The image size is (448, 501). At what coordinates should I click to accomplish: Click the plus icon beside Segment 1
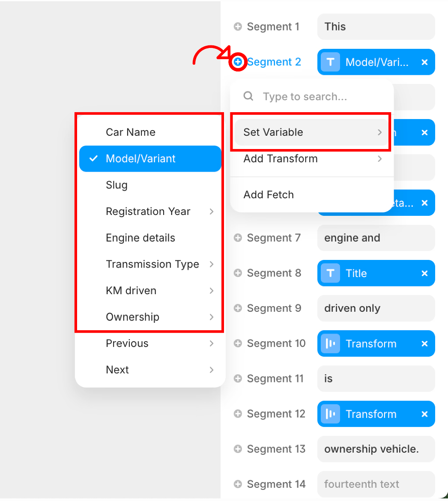238,27
